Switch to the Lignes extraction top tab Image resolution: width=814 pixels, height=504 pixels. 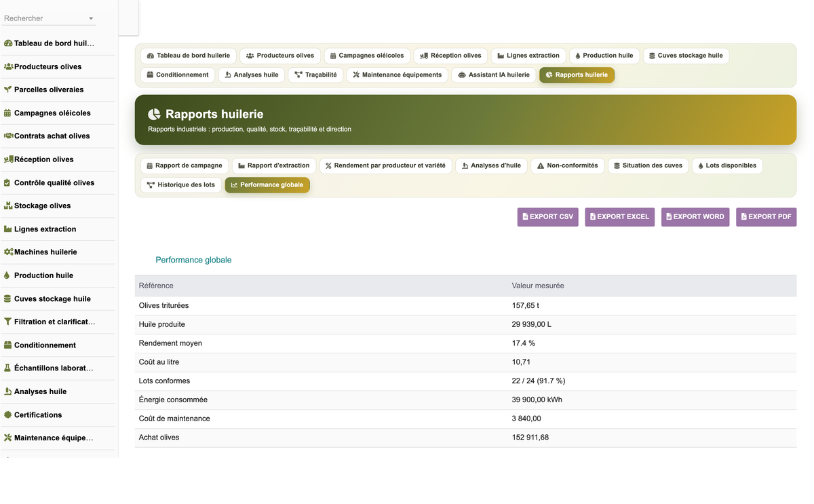point(528,56)
